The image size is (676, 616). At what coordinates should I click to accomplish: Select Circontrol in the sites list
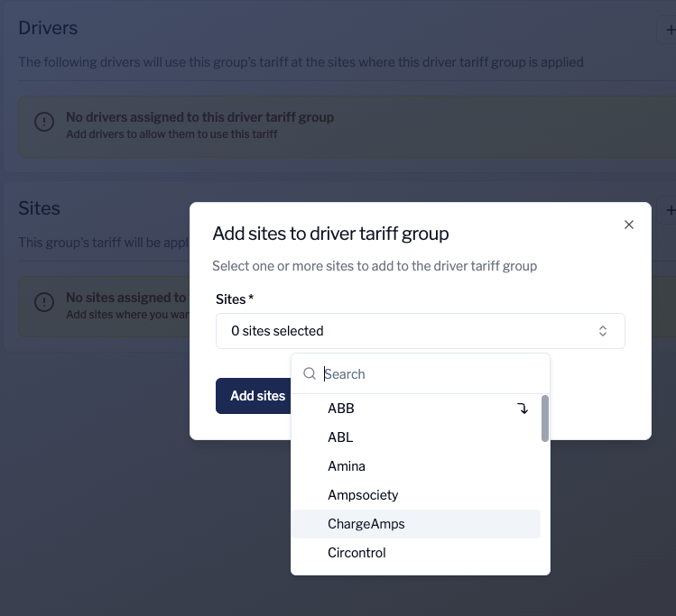(357, 553)
